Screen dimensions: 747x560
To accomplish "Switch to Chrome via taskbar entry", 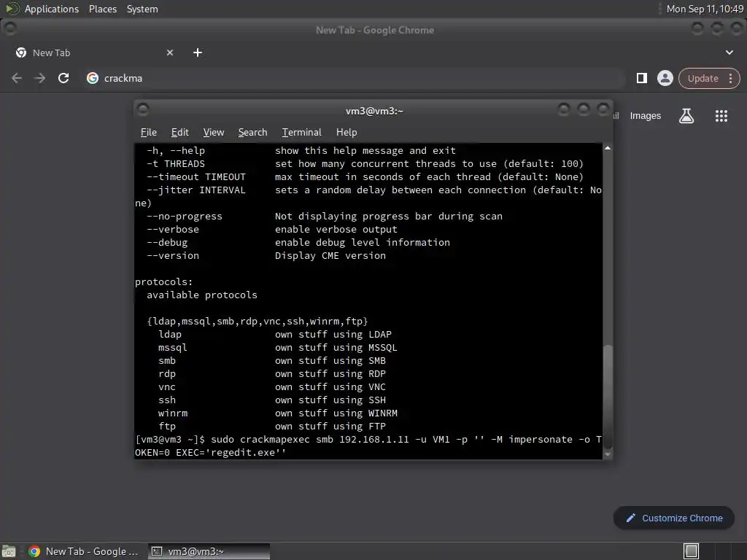I will (83, 551).
